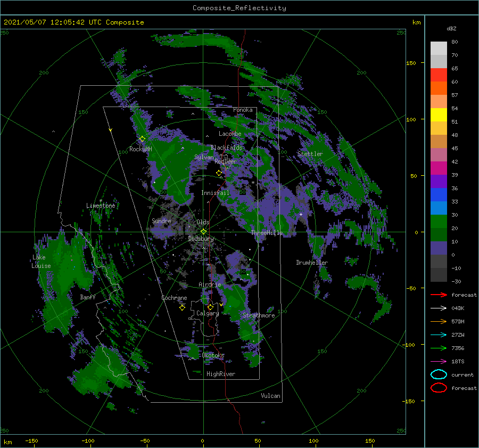Pick the violet 36-39 dBZ swatch
The image size is (479, 448).
coord(439,181)
